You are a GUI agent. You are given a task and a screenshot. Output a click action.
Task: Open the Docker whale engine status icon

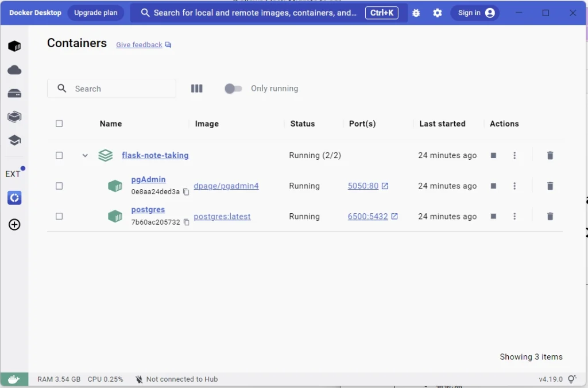point(14,379)
